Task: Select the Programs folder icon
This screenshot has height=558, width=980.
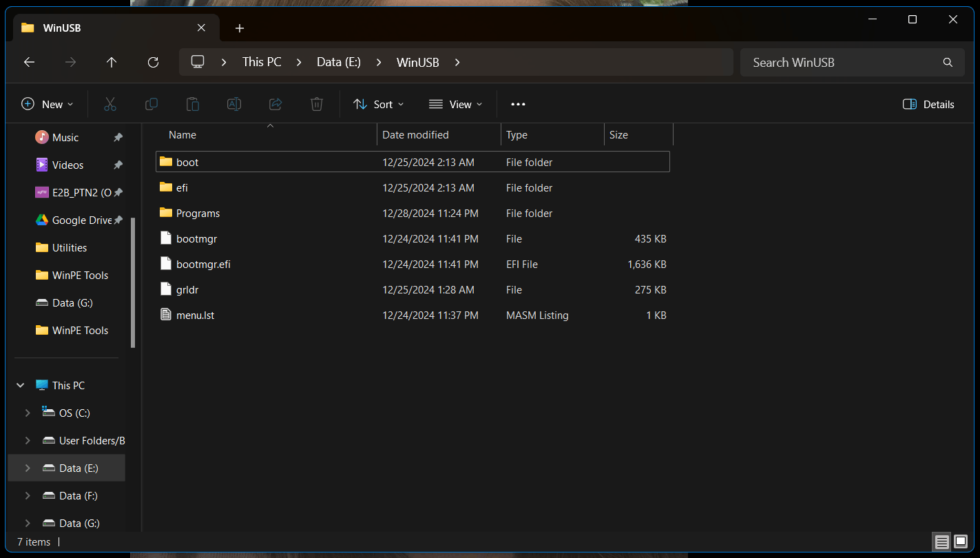Action: (x=165, y=213)
